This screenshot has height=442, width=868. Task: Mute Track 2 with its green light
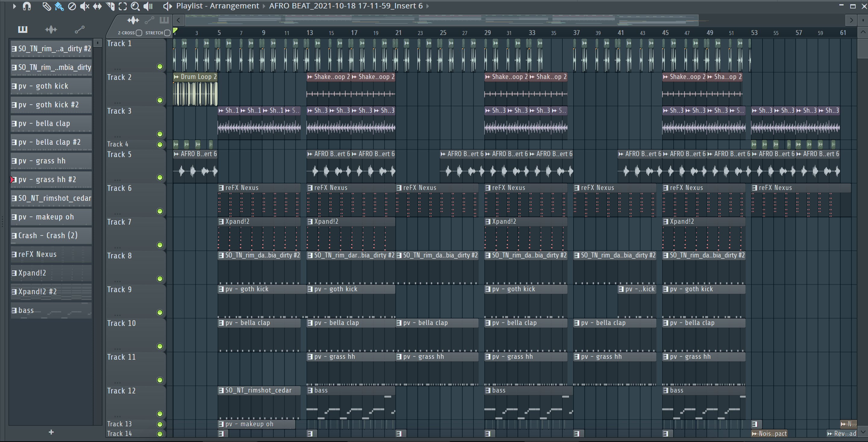tap(160, 100)
